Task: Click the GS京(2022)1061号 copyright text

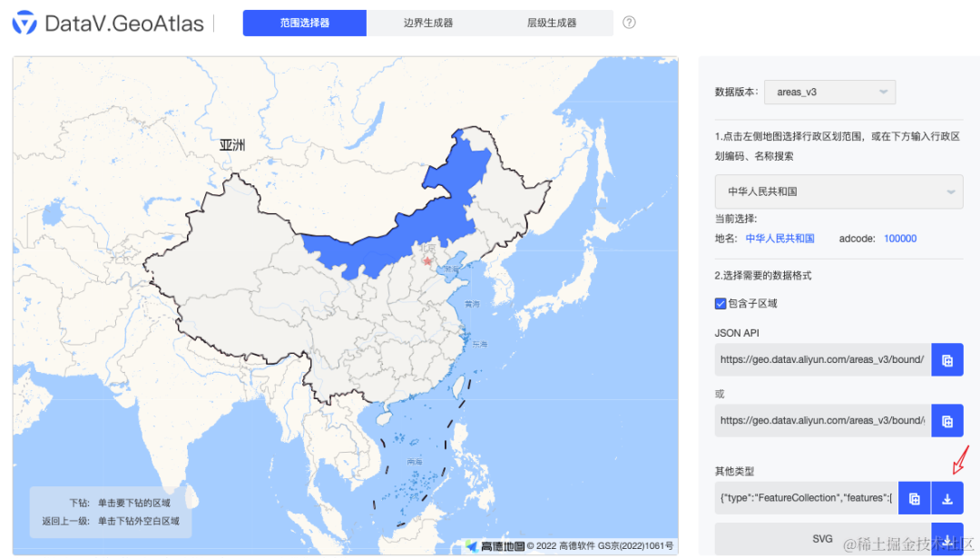Action: tap(635, 546)
